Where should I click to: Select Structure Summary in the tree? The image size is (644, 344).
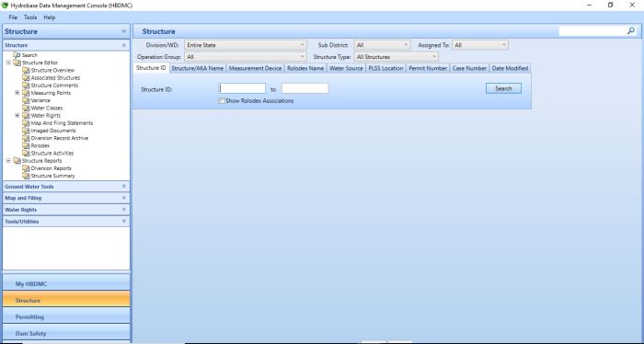(53, 176)
